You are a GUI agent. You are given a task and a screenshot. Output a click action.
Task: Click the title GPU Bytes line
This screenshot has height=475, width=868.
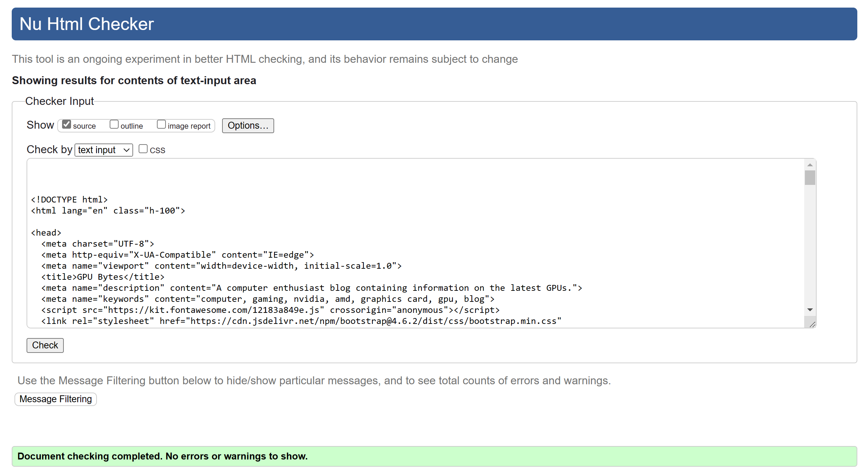pyautogui.click(x=103, y=277)
